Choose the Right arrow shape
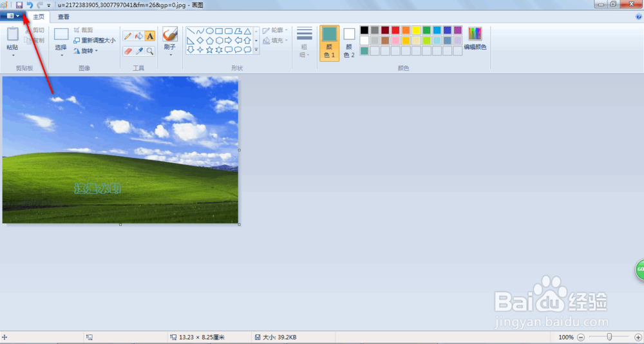 [229, 41]
